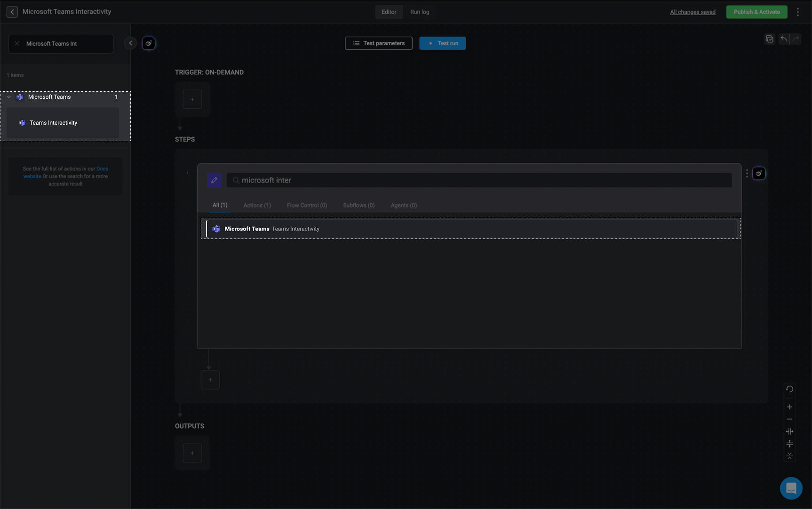
Task: Click the Microsoft Teams icon in the search result
Action: tap(216, 229)
